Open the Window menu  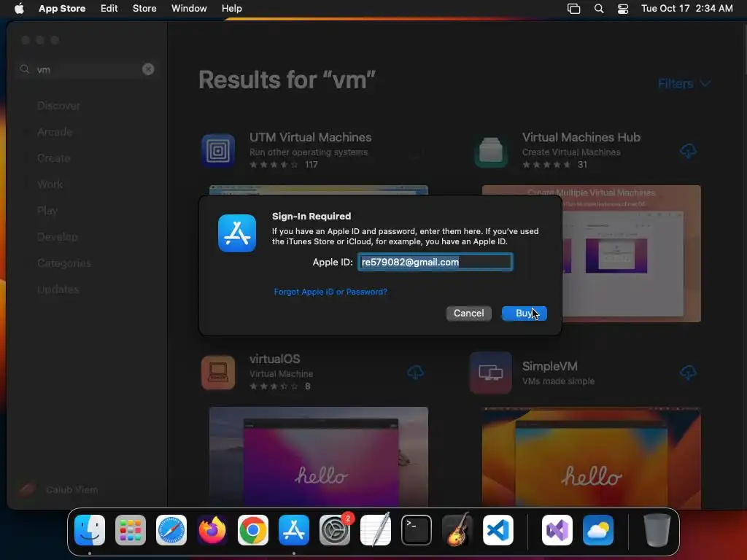[x=189, y=8]
